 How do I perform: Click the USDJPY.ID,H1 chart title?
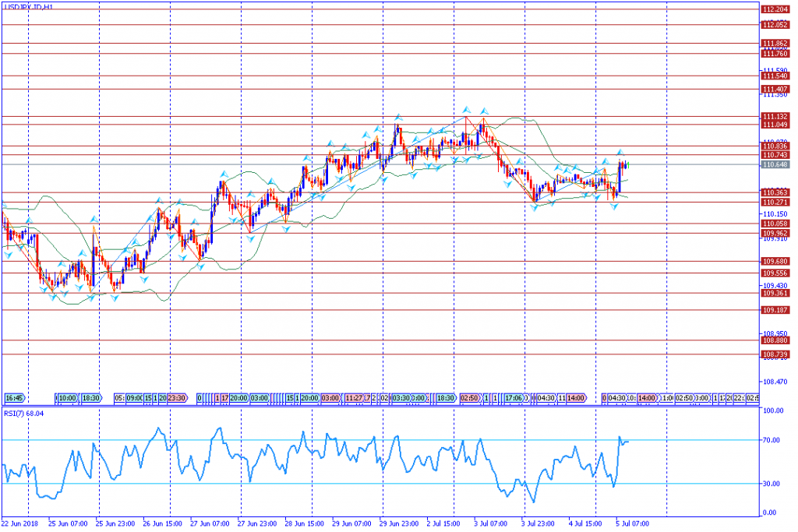click(28, 6)
